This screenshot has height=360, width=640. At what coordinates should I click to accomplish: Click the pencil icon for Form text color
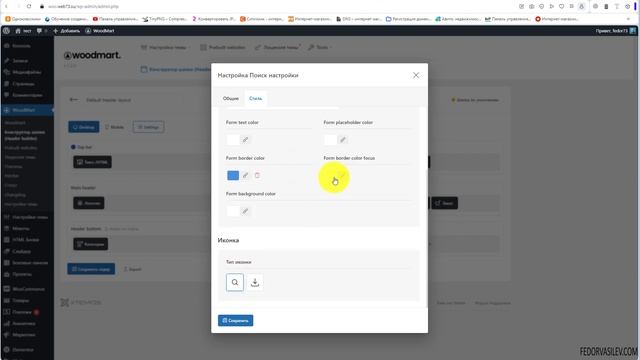pyautogui.click(x=245, y=140)
